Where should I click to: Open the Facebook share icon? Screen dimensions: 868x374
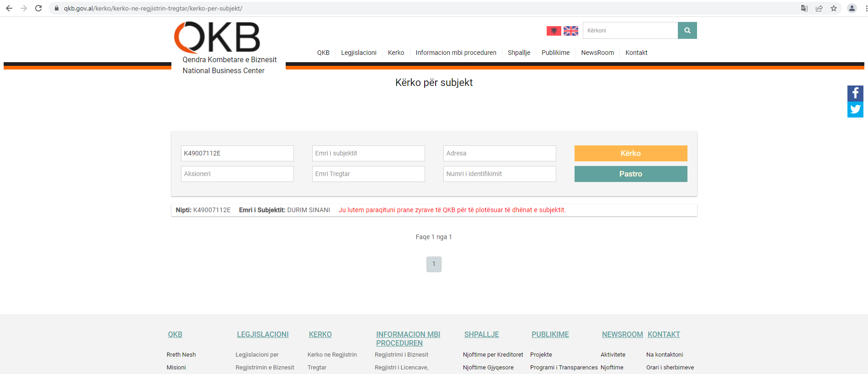click(x=855, y=93)
